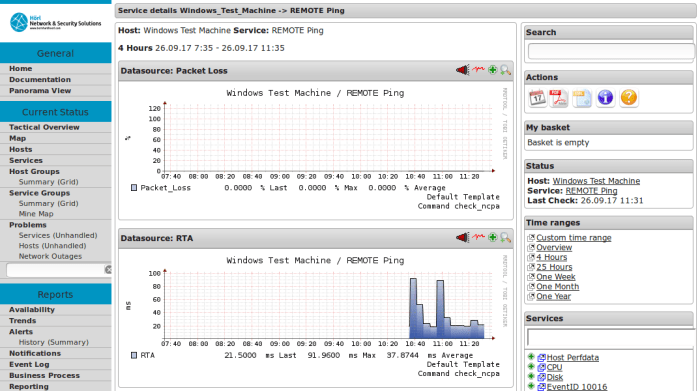The image size is (700, 391).
Task: Open the Home menu item
Action: 21,68
